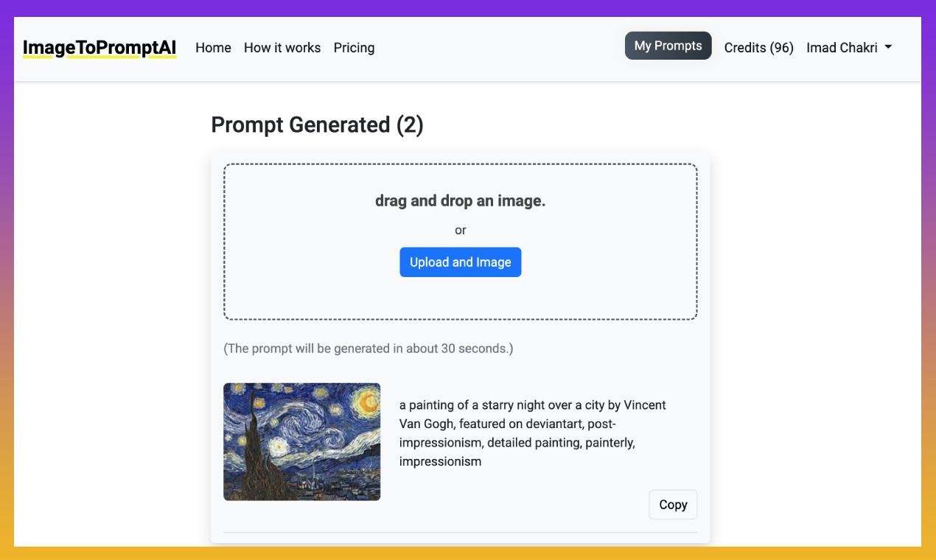This screenshot has height=560, width=936.
Task: View Credits (96) balance
Action: point(758,48)
